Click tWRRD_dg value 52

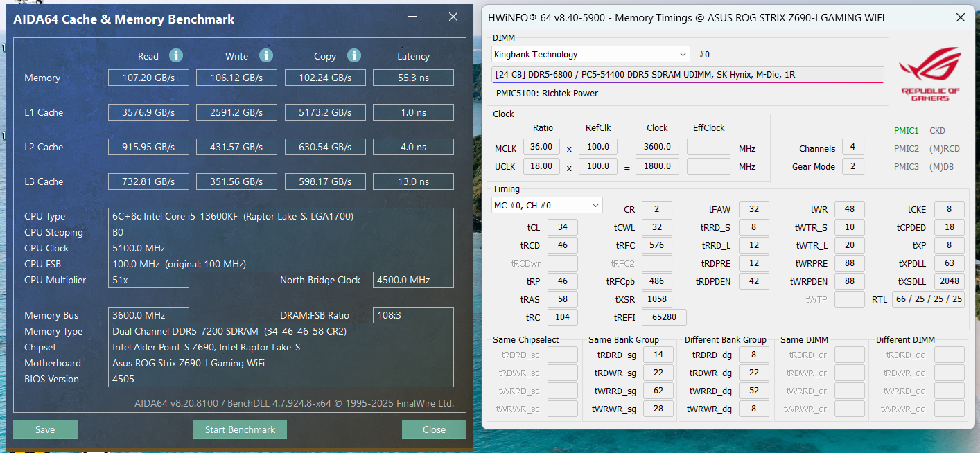(754, 391)
